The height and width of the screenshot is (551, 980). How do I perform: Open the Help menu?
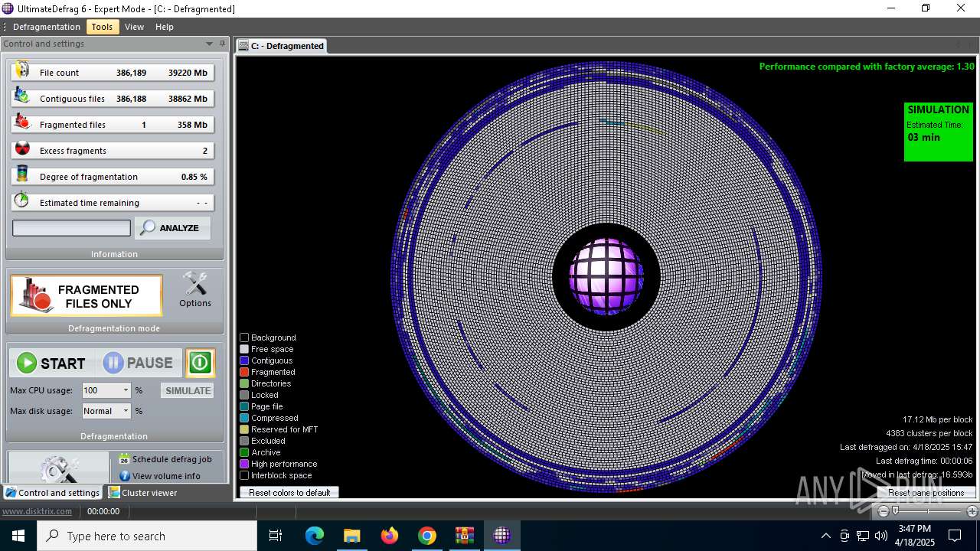coord(165,27)
